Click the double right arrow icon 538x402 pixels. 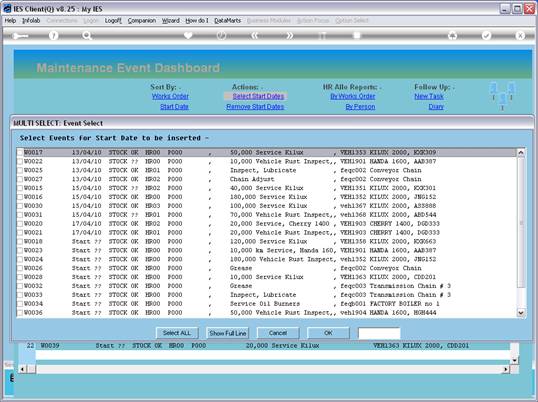point(289,35)
